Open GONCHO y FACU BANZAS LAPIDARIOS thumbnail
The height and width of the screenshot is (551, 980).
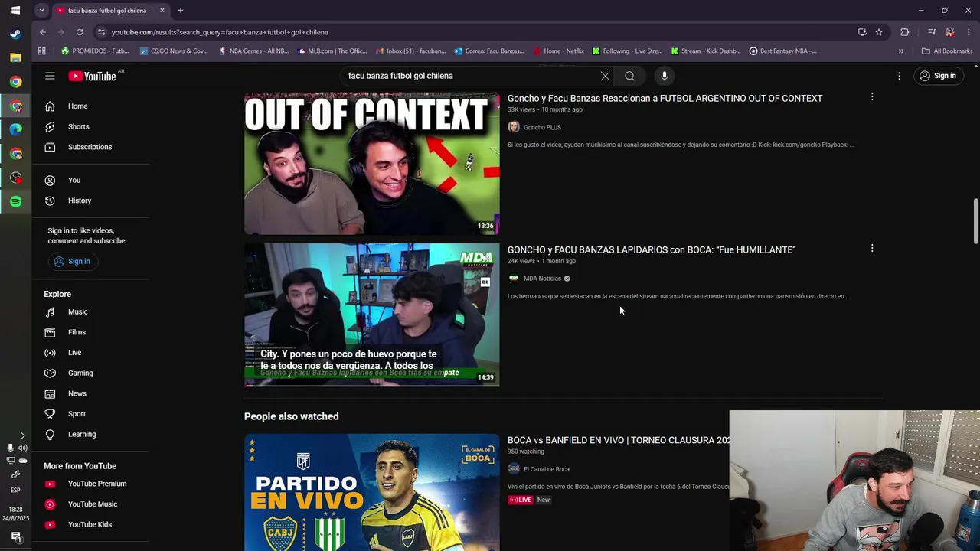[371, 315]
